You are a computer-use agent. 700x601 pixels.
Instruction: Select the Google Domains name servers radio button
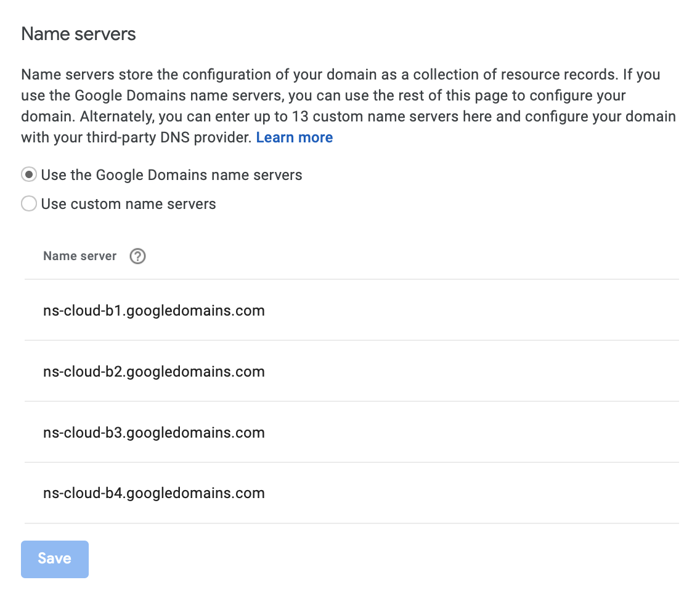point(29,174)
